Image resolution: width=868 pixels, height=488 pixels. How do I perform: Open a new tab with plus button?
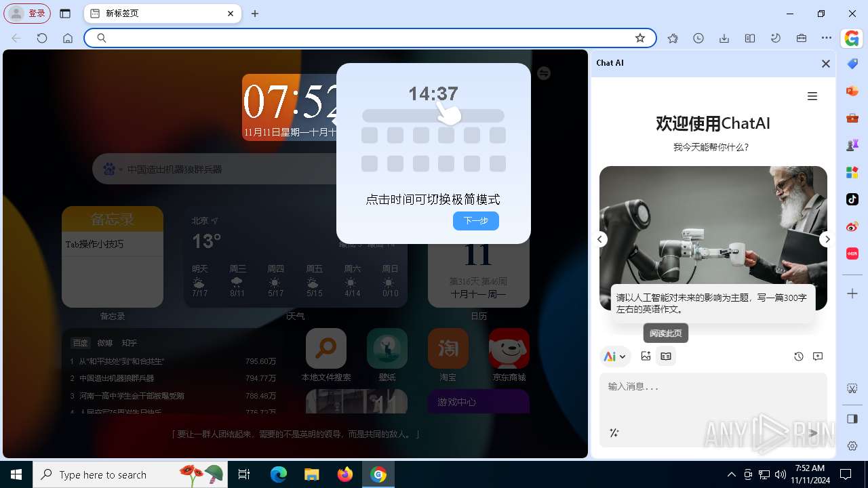[255, 14]
